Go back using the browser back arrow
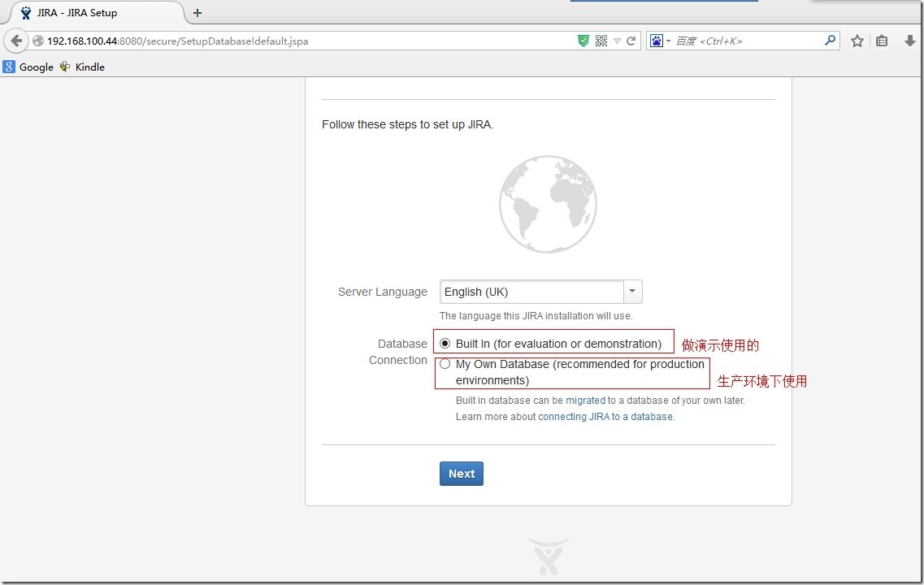Screen dimensions: 924x585 pyautogui.click(x=16, y=41)
